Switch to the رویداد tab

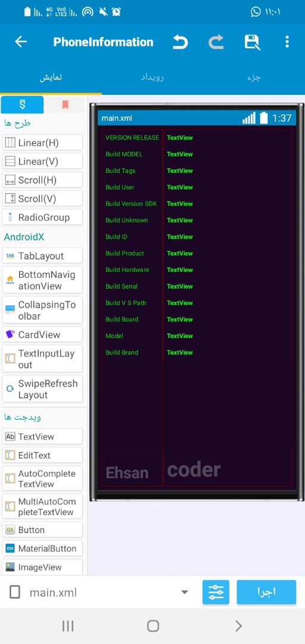pyautogui.click(x=152, y=77)
